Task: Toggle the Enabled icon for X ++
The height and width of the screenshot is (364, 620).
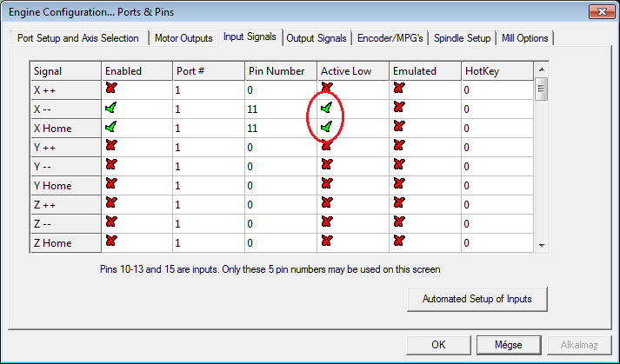Action: pyautogui.click(x=110, y=89)
